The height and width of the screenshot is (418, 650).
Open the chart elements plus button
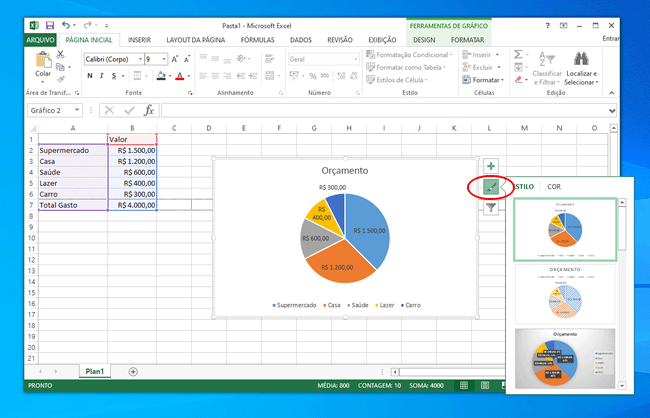[x=491, y=166]
